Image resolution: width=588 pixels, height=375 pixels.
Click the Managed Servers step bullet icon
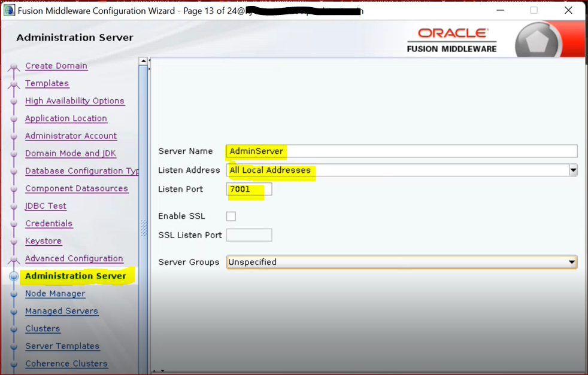(14, 312)
